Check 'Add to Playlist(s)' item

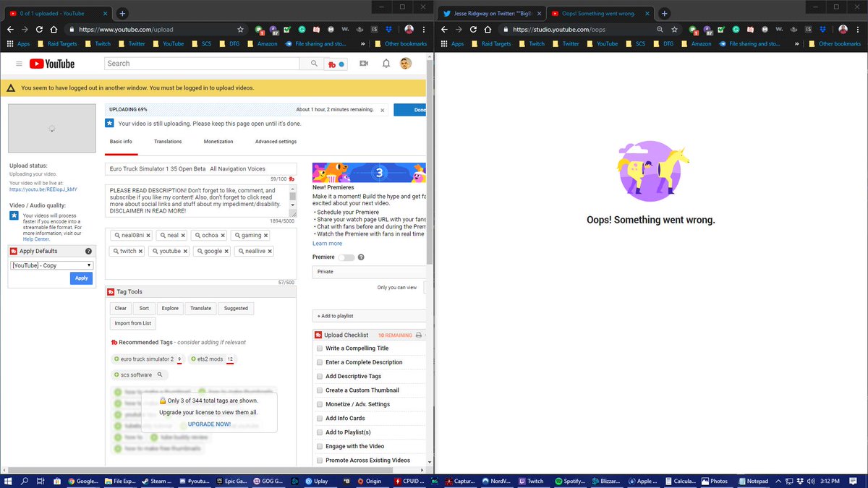click(x=320, y=432)
